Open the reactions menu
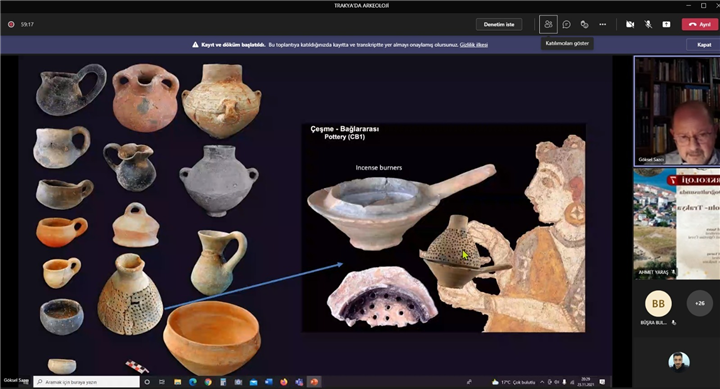The height and width of the screenshot is (389, 720). click(585, 24)
